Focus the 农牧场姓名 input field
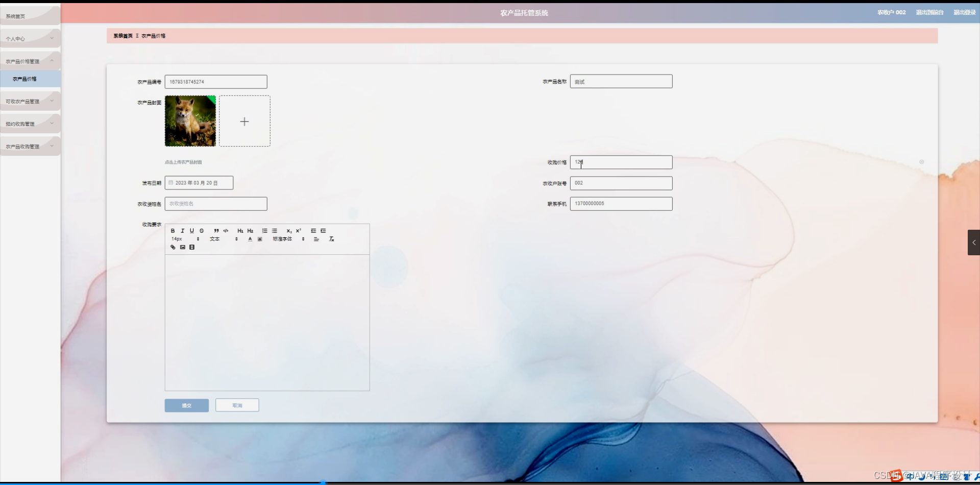Viewport: 980px width, 485px height. point(216,204)
